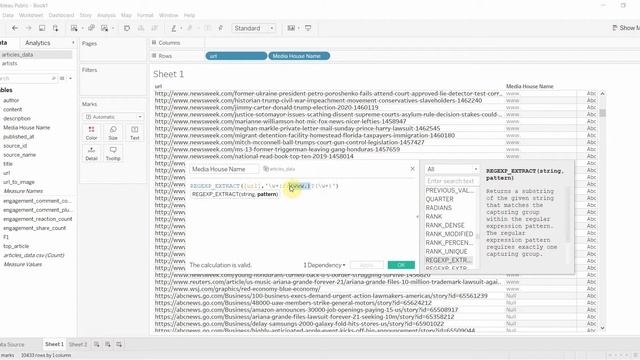
Task: Click the New Data Source toolbar icon
Action: pyautogui.click(x=56, y=28)
